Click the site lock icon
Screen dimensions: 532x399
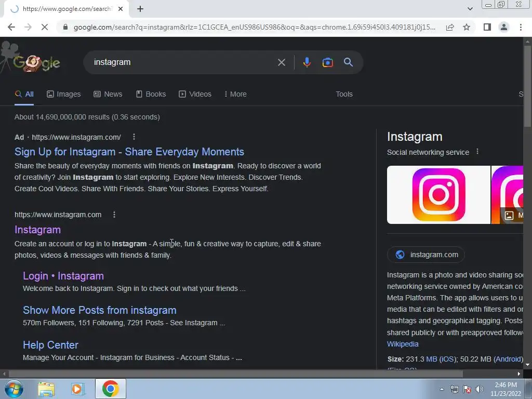(65, 27)
